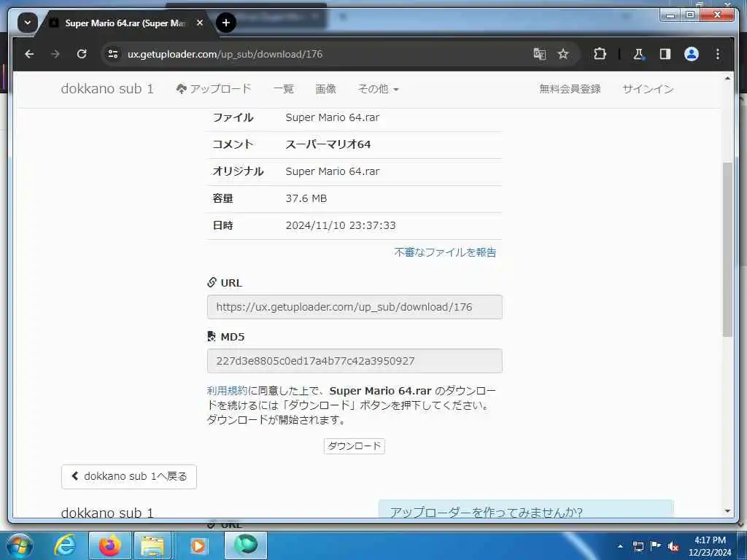The width and height of the screenshot is (747, 560).
Task: Click the muted volume tray icon
Action: tap(673, 546)
